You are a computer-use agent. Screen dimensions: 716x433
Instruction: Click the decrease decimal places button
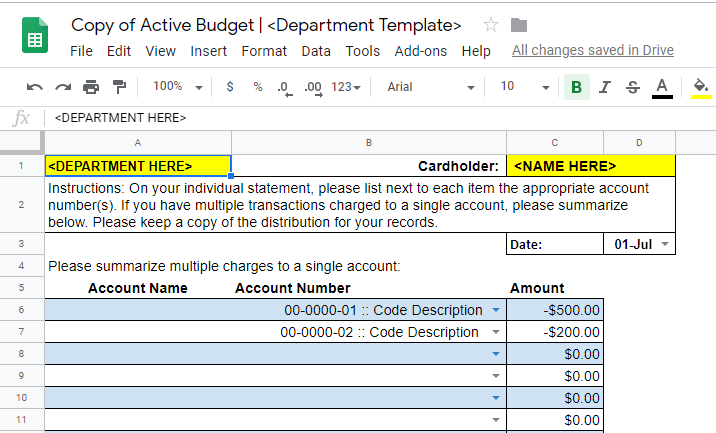284,87
